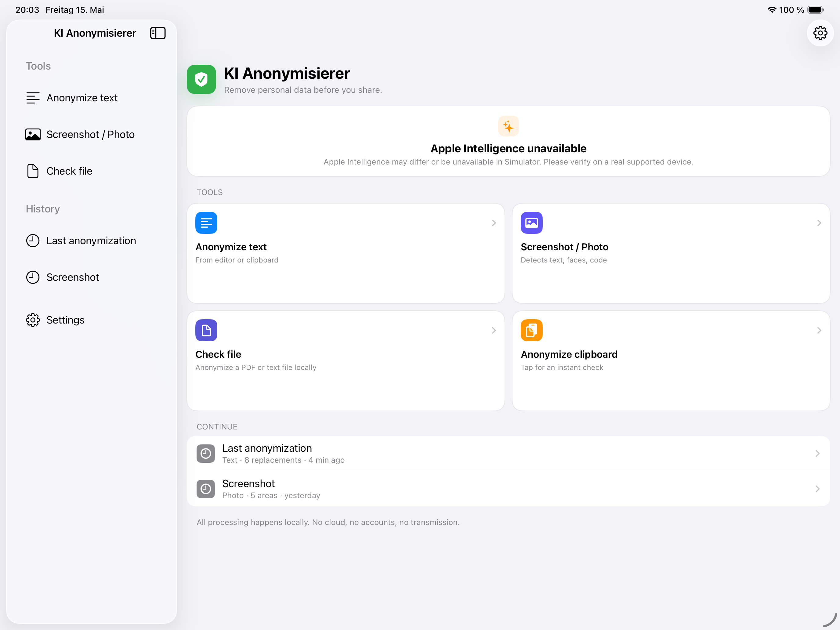The image size is (840, 630).
Task: Open chevron on Last anonymization continue row
Action: coord(817,453)
